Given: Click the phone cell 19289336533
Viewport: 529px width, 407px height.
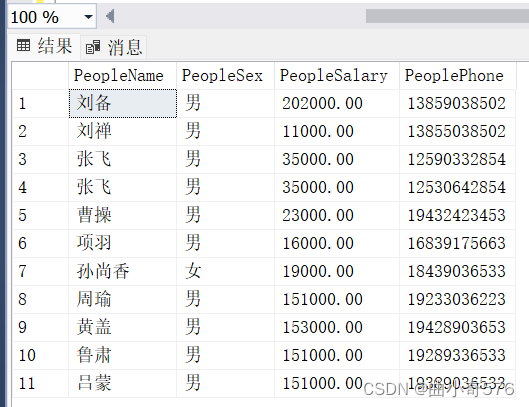Looking at the screenshot, I should point(458,356).
